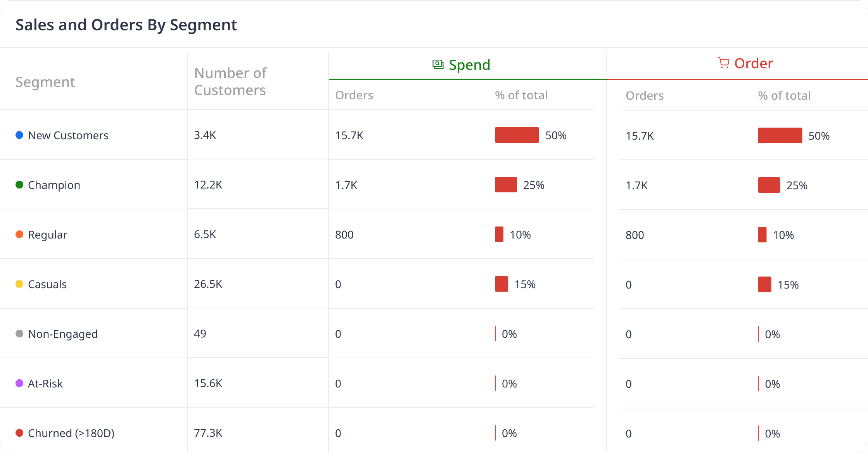Select the Order column group header
868x453 pixels.
pos(753,63)
